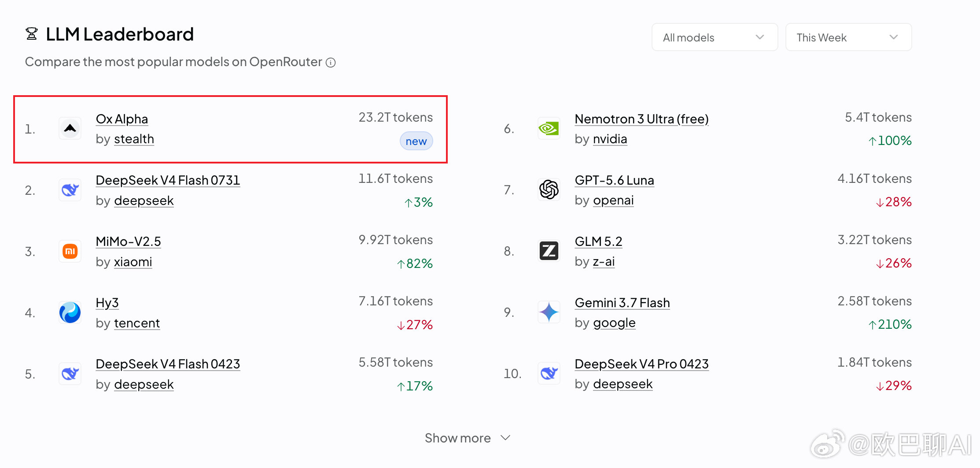Click the ↑210% change for Gemini
Image resolution: width=980 pixels, height=468 pixels.
pos(890,325)
